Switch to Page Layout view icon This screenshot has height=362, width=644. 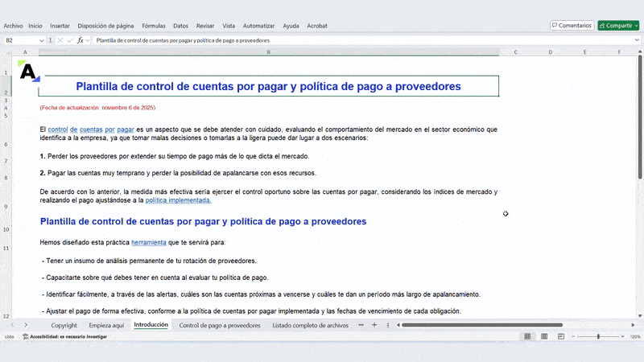click(x=545, y=336)
